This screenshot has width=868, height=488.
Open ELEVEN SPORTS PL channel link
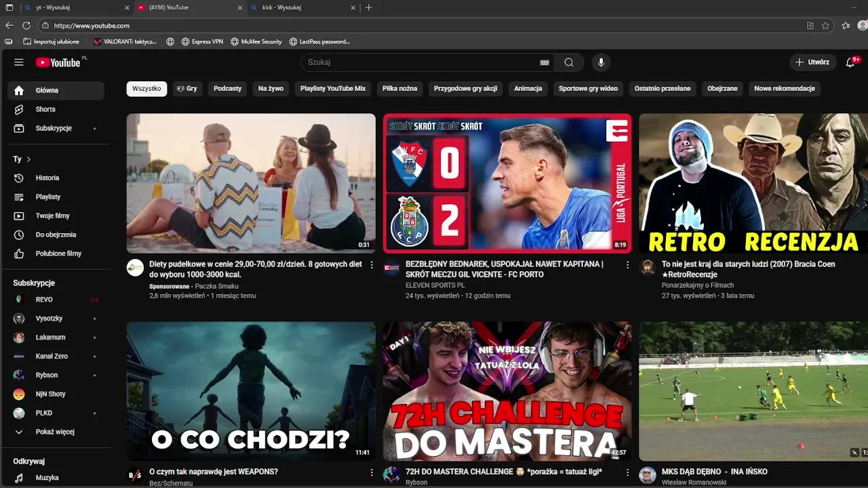[435, 285]
